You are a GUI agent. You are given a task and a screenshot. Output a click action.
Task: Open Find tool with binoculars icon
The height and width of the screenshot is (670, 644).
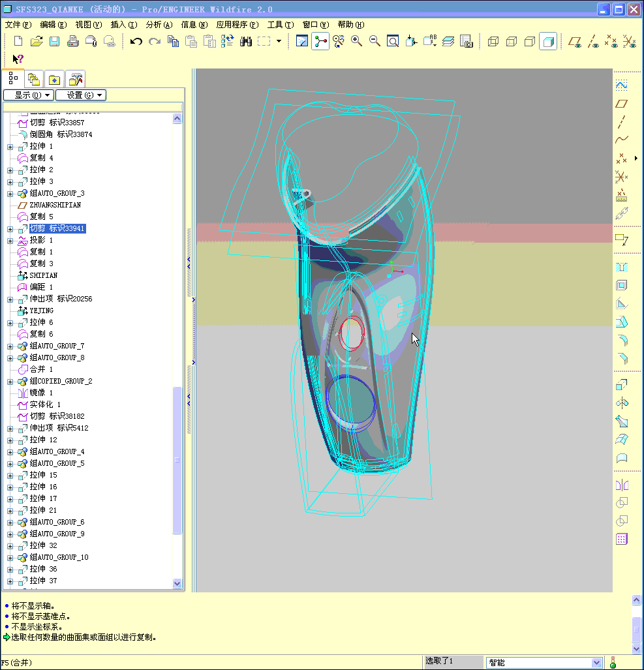[x=246, y=42]
